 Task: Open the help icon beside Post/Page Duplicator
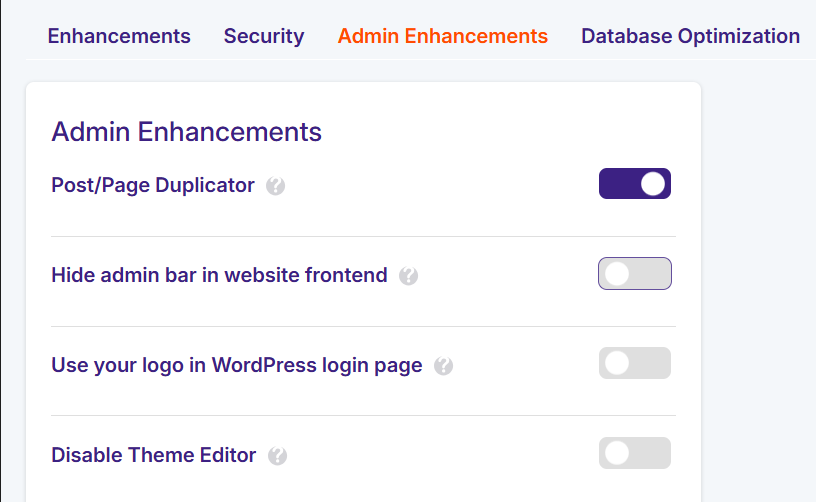(x=275, y=186)
